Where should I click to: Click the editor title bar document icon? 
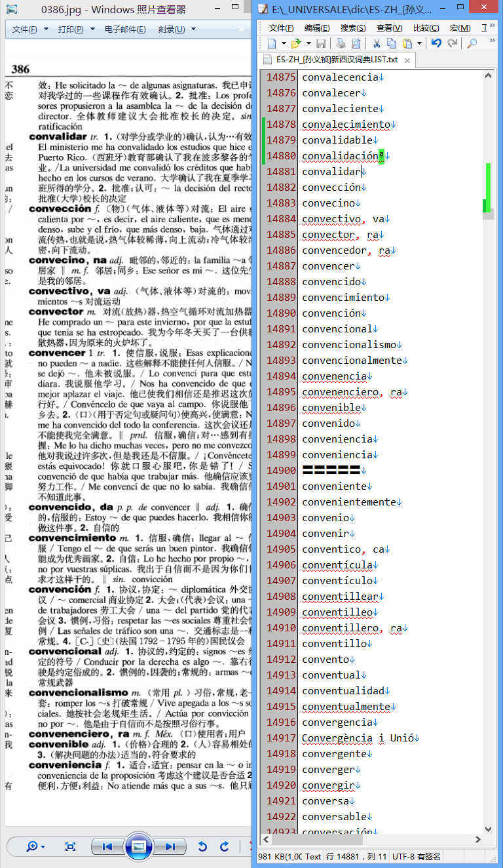click(x=263, y=9)
